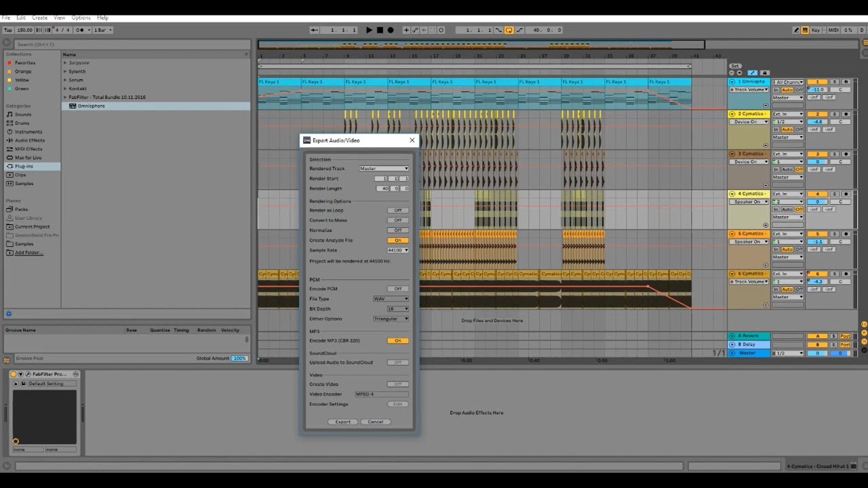Toggle computer MIDI keyboard icon
Viewport: 868px width, 488px height.
[x=805, y=30]
